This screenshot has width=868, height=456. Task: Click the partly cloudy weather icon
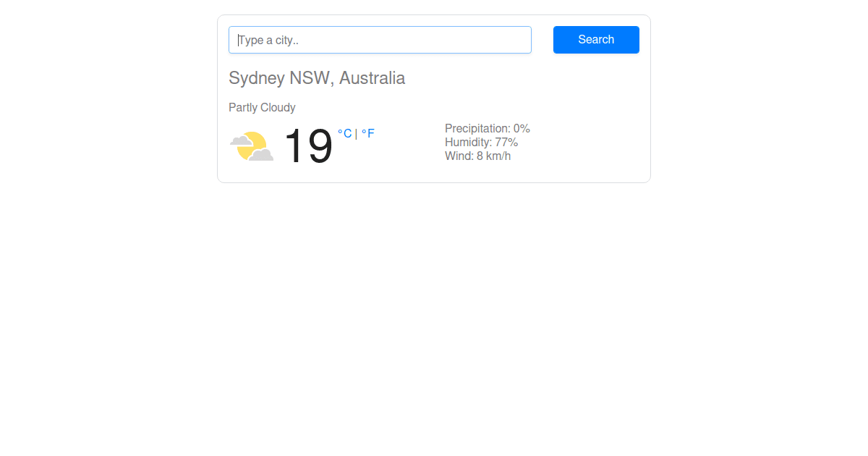click(x=252, y=145)
